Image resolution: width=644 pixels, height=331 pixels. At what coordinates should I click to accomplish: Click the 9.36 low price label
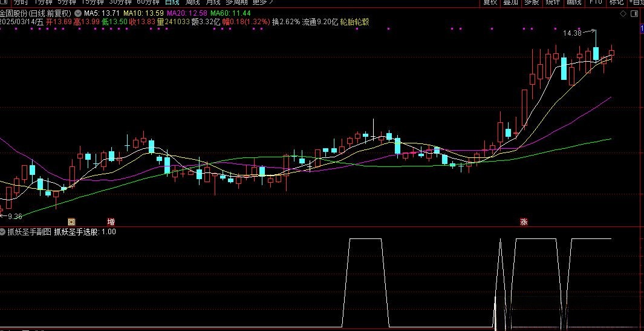click(13, 216)
